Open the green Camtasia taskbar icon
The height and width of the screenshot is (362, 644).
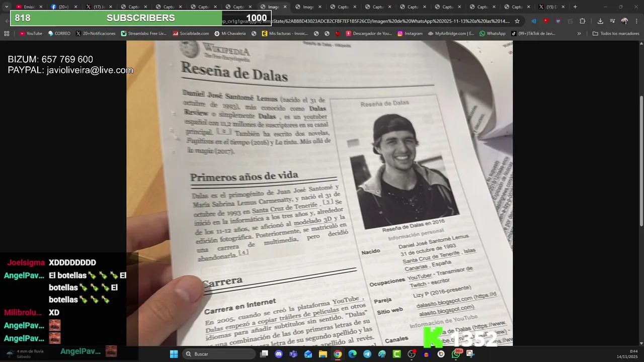click(396, 354)
